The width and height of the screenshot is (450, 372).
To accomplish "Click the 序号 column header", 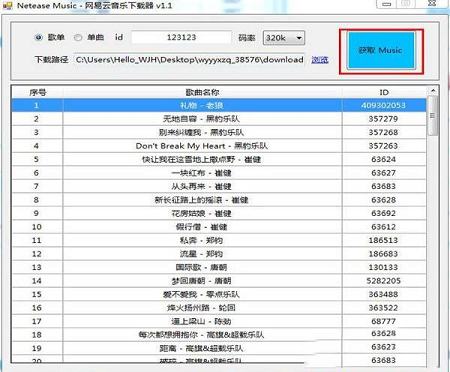I will [x=38, y=92].
